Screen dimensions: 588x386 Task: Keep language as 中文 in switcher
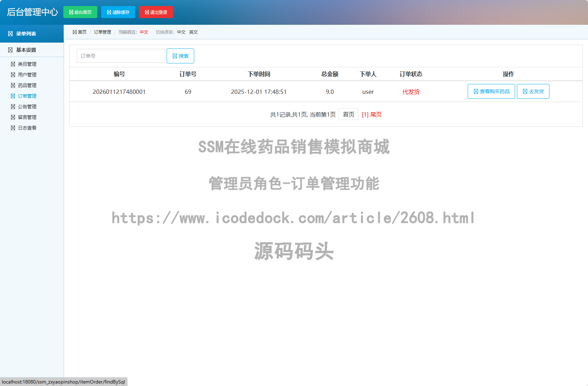[181, 32]
